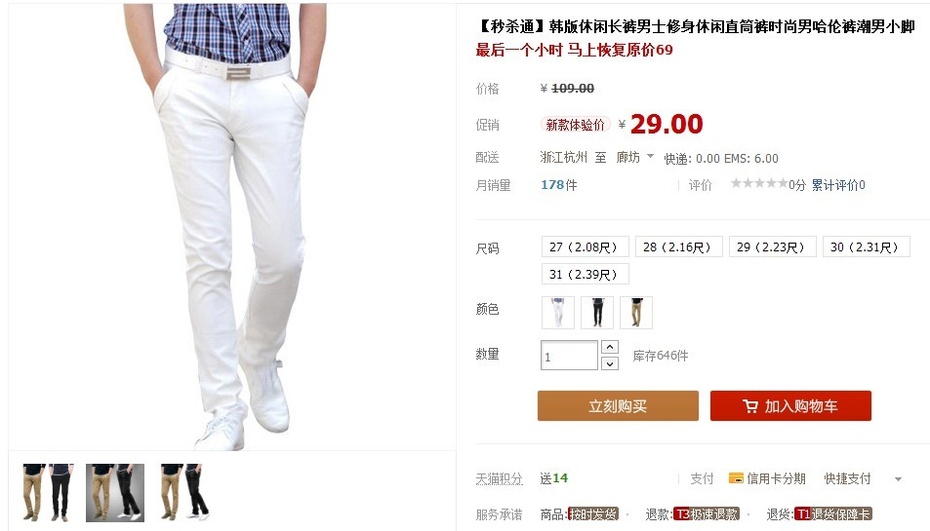Screen dimensions: 930x531
Task: Choose size 31 (2.39尺)
Action: pos(585,274)
